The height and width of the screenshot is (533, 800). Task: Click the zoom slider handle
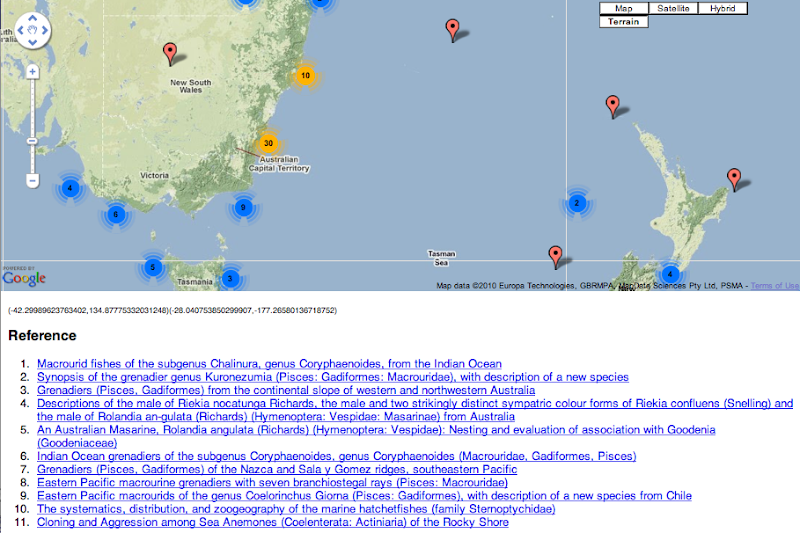(x=32, y=140)
